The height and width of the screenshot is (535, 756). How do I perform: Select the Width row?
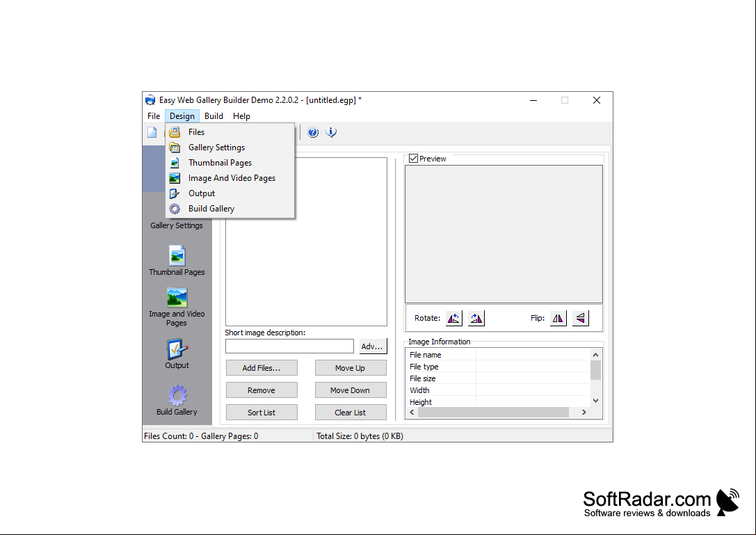coord(498,390)
